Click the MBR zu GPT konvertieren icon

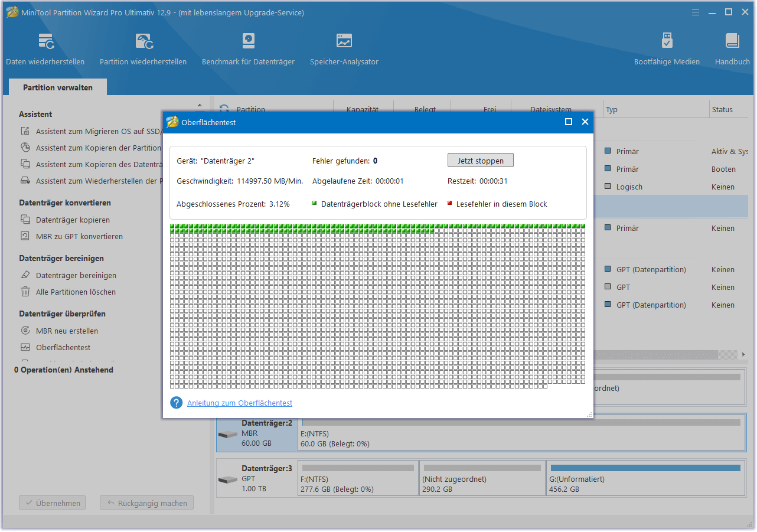25,236
